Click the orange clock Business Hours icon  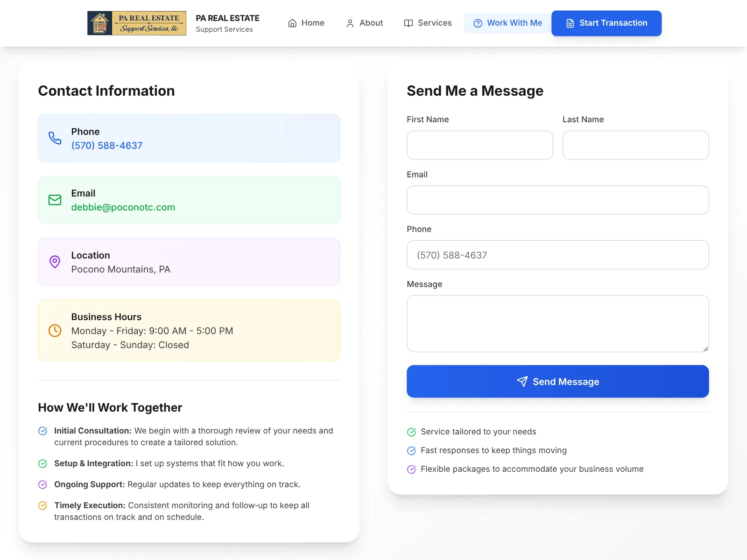(x=55, y=330)
